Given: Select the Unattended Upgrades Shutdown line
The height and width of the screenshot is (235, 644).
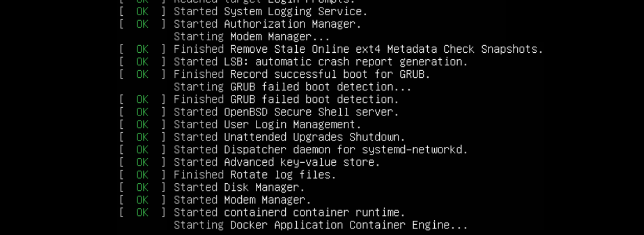Looking at the screenshot, I should (x=289, y=137).
